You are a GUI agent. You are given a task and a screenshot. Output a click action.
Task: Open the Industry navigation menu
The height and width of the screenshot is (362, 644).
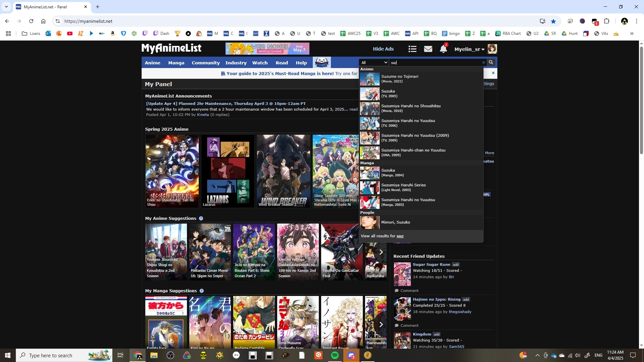(236, 63)
